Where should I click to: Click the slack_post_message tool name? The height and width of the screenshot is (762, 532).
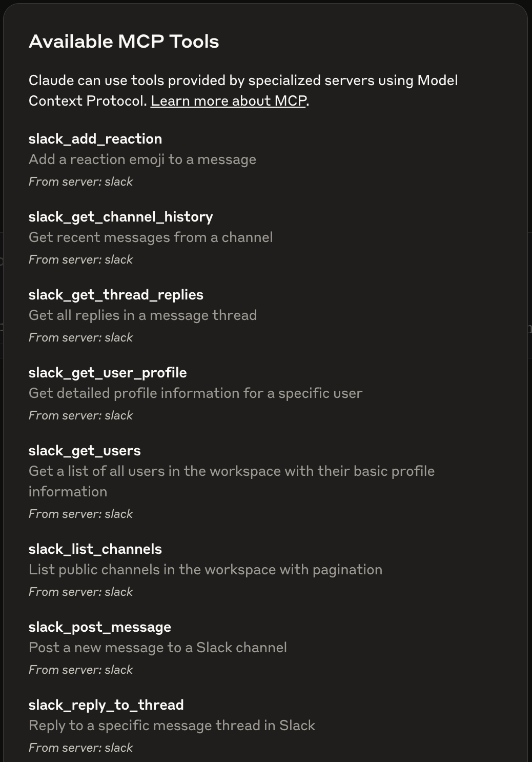100,627
